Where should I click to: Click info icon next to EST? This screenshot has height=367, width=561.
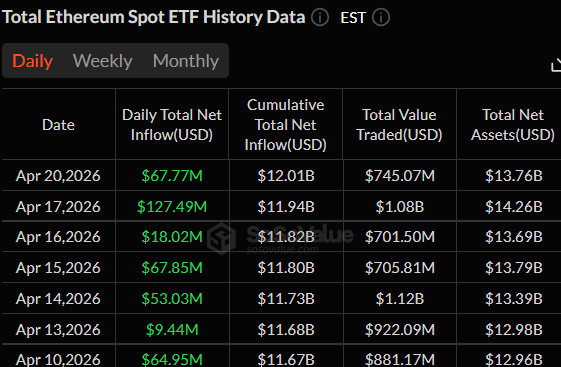tap(381, 17)
